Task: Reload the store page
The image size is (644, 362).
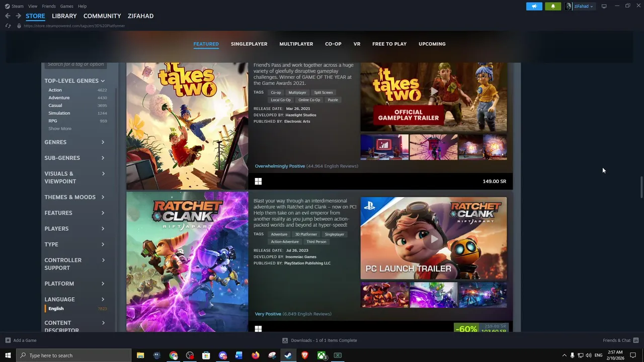Action: click(x=8, y=26)
